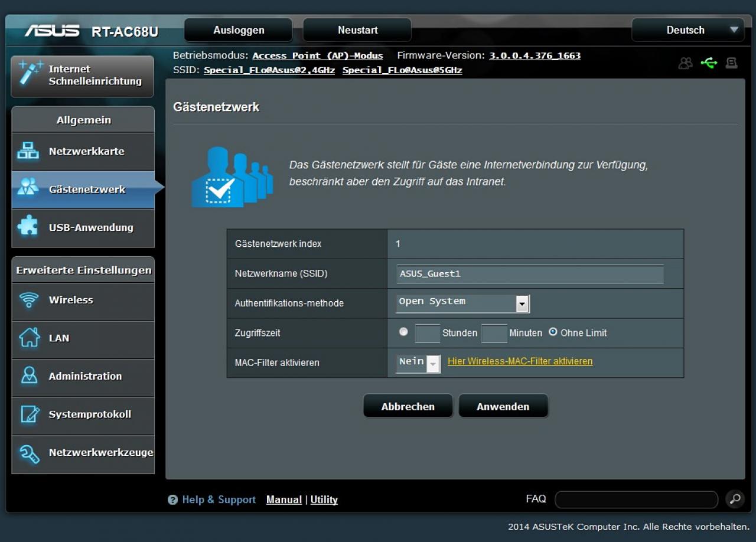Go to the Wireless settings menu
The width and height of the screenshot is (756, 542).
83,301
